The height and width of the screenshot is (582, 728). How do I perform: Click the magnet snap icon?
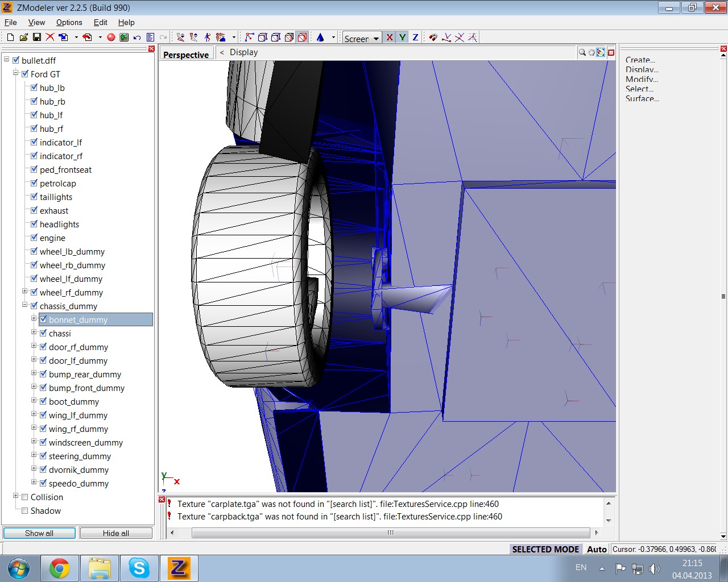[x=433, y=38]
